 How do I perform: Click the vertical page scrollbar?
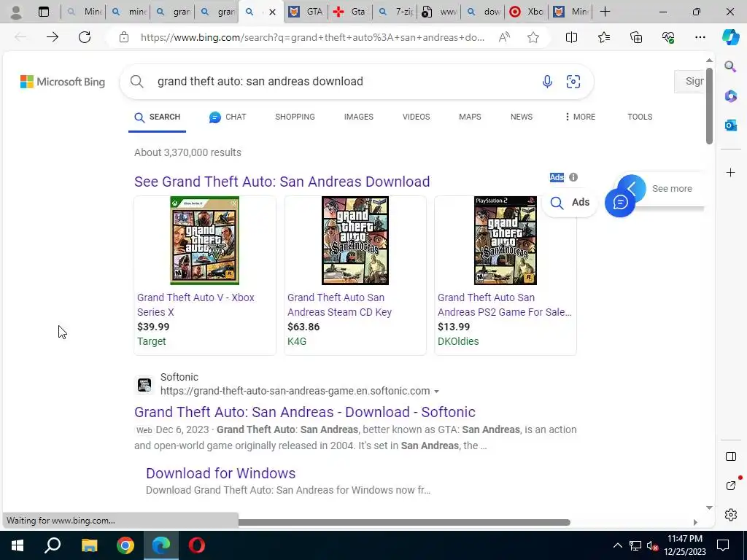tap(709, 106)
